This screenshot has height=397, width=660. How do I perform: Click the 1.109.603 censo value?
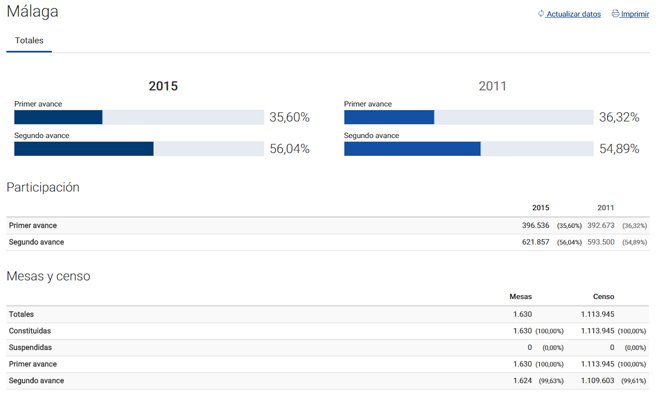598,381
